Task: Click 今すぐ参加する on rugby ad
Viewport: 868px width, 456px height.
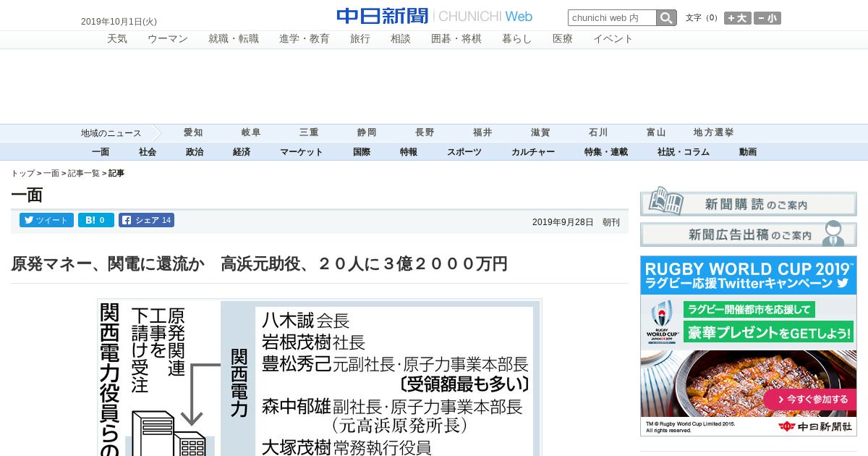Action: point(809,400)
